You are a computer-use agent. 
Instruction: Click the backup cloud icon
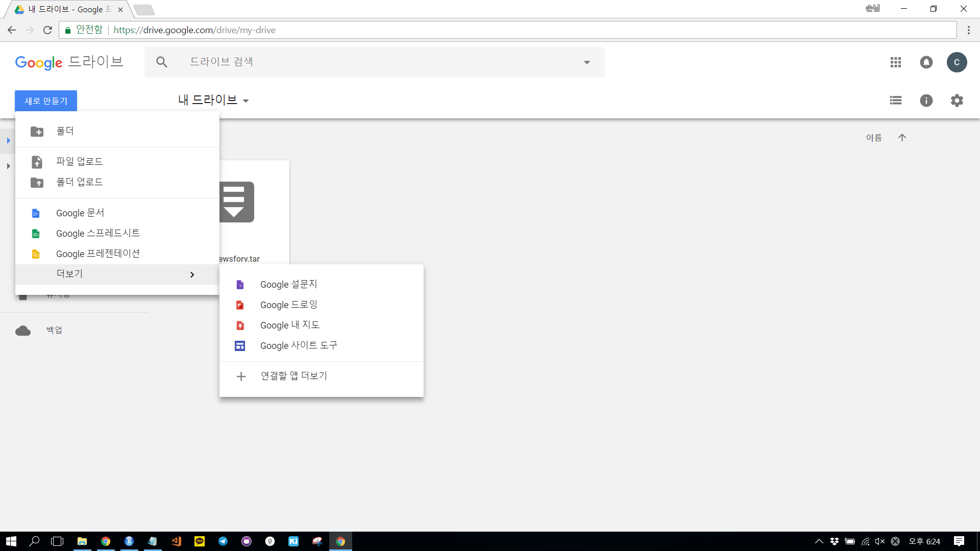pos(23,331)
